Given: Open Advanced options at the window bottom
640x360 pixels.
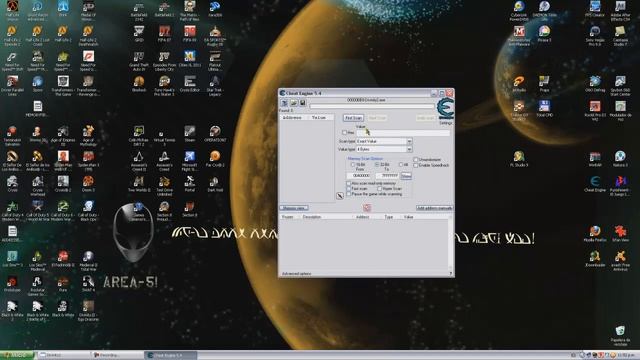Looking at the screenshot, I should tap(296, 273).
